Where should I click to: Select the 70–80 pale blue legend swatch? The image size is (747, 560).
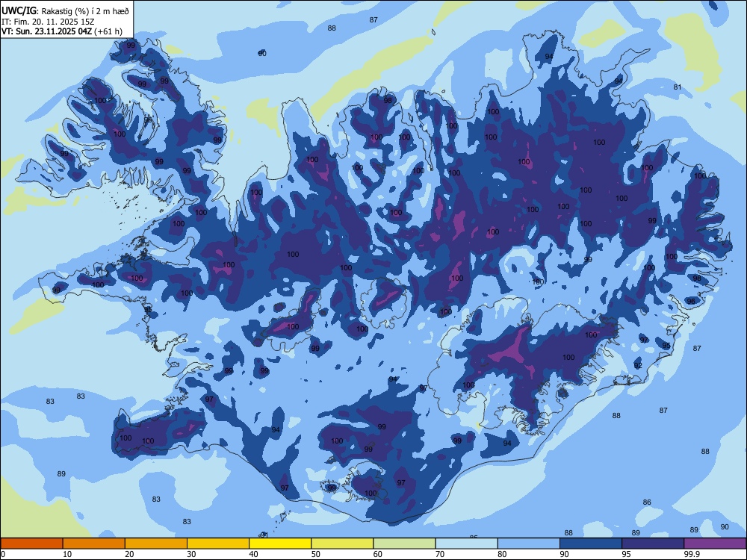(x=466, y=544)
